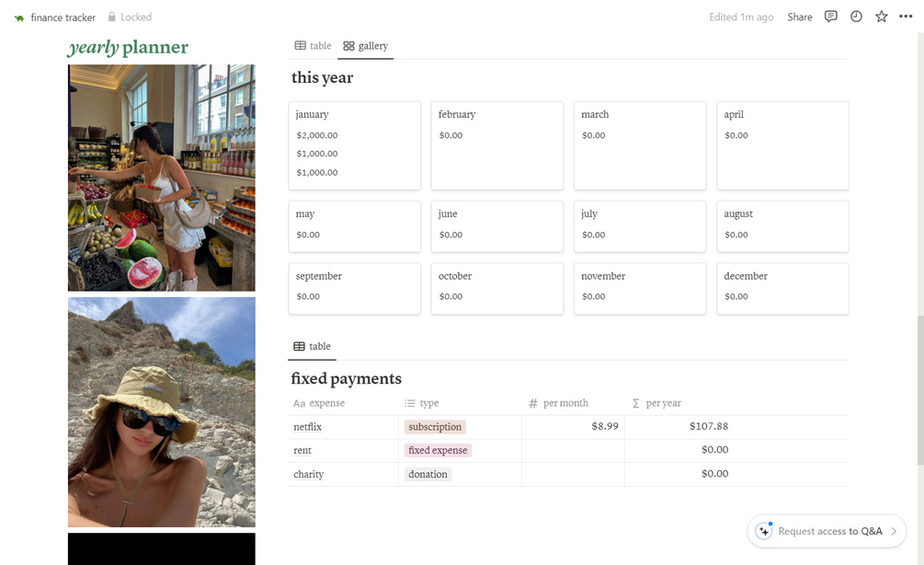Open the january gallery card
Image resolution: width=924 pixels, height=565 pixels.
point(354,145)
